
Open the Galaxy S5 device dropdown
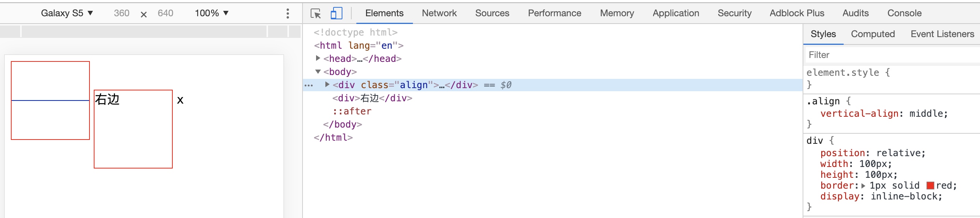pos(67,13)
